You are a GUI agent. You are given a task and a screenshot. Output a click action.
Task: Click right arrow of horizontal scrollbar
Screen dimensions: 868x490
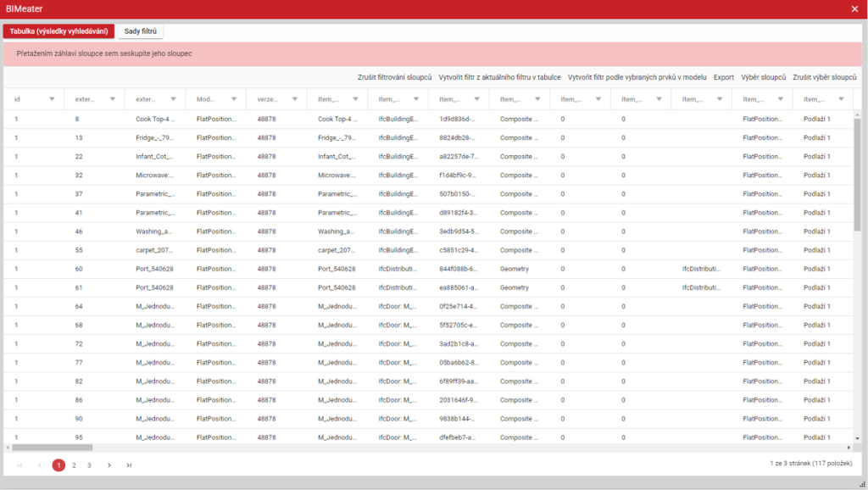click(849, 447)
